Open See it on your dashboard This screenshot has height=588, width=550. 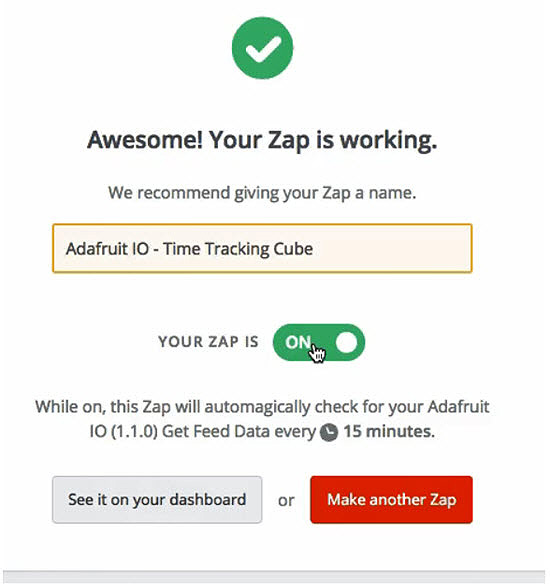pos(157,500)
